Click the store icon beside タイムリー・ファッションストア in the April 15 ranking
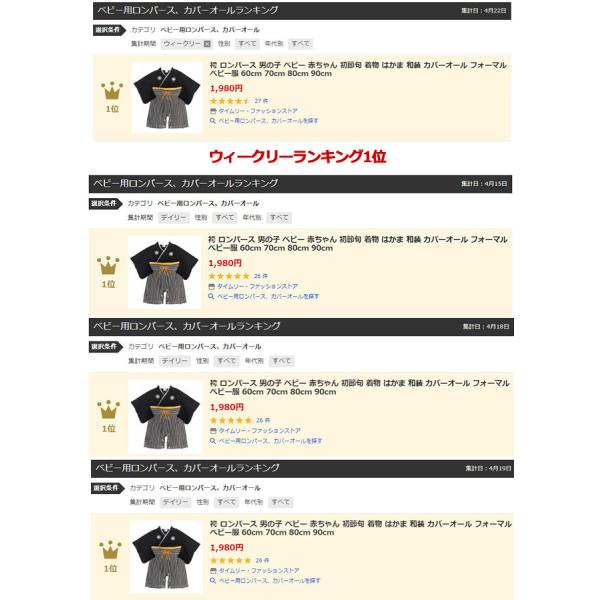 211,286
